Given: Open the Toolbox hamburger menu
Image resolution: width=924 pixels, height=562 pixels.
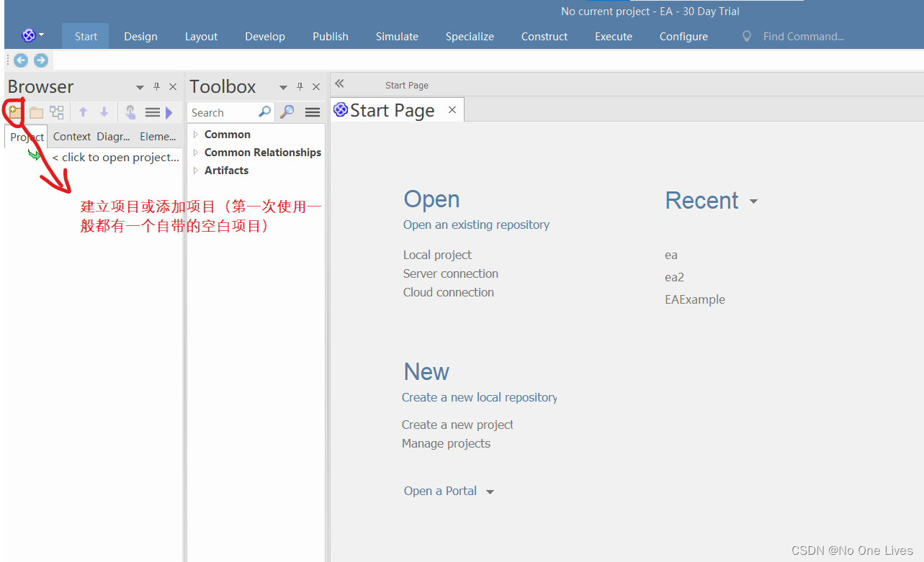Looking at the screenshot, I should tap(312, 112).
